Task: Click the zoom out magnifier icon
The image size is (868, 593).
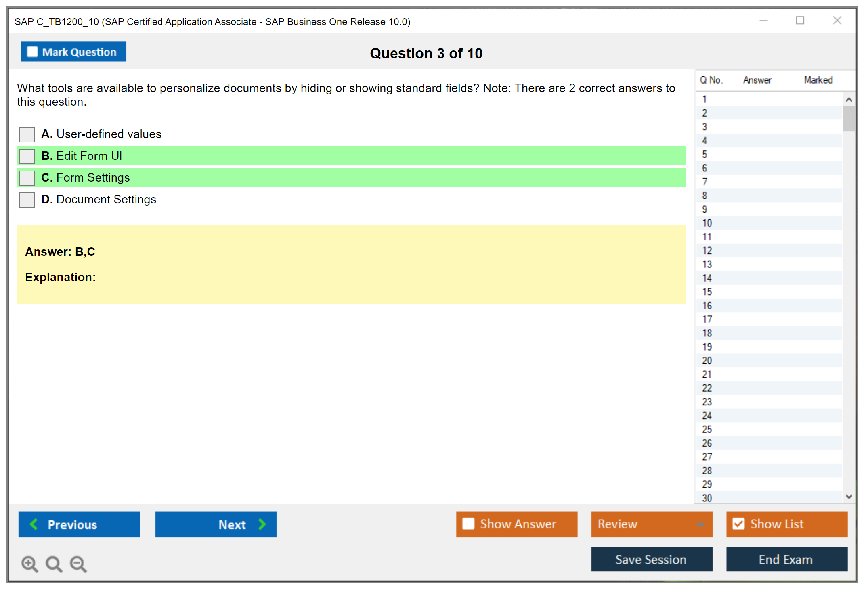Action: 78,564
